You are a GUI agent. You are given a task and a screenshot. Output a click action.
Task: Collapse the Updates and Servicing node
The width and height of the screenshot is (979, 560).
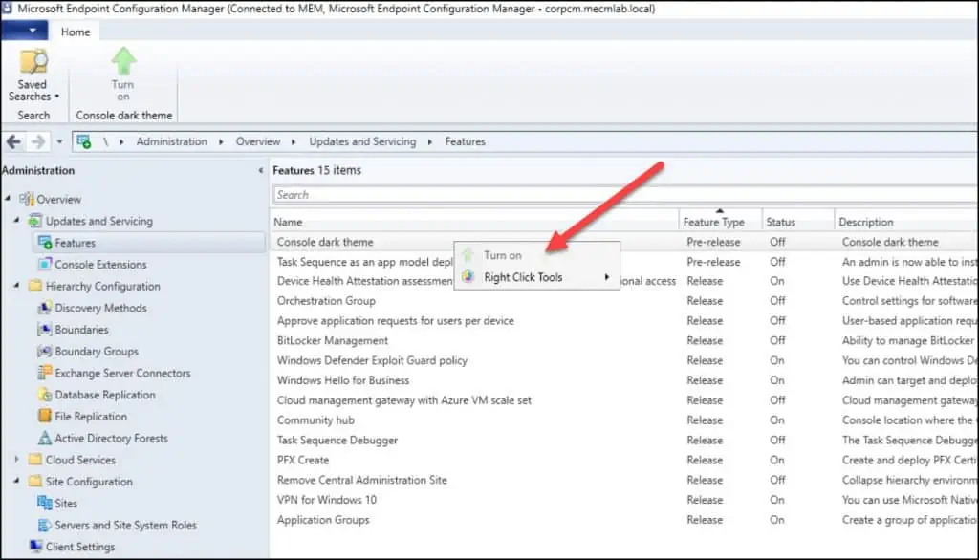pos(17,221)
